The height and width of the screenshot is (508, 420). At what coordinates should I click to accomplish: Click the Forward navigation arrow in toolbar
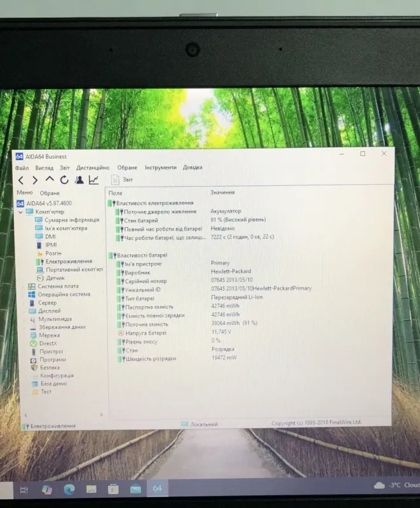[x=35, y=180]
